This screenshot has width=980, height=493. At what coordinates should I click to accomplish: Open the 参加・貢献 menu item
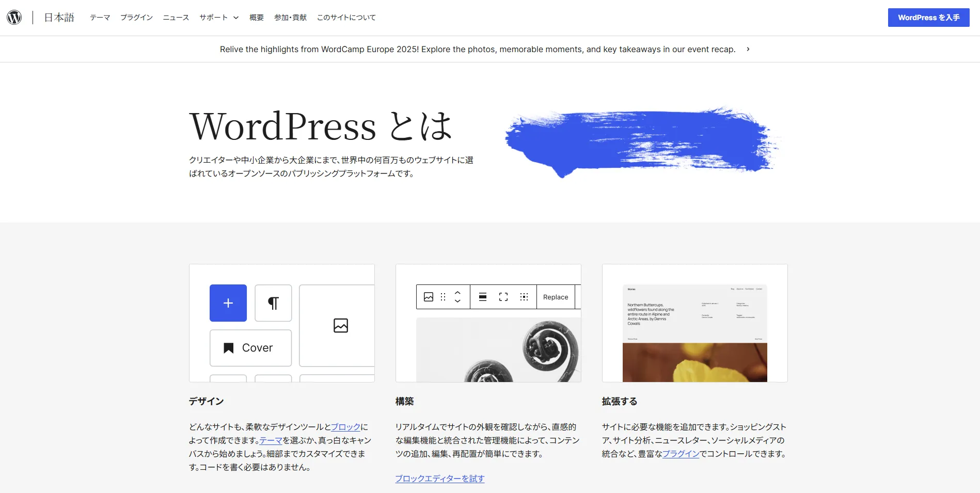click(x=290, y=18)
